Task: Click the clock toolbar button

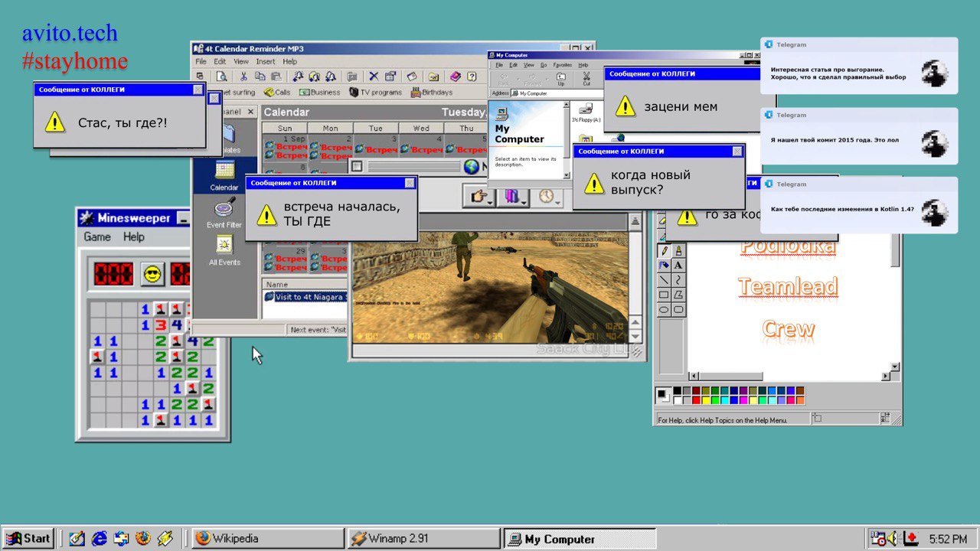Action: pyautogui.click(x=546, y=197)
